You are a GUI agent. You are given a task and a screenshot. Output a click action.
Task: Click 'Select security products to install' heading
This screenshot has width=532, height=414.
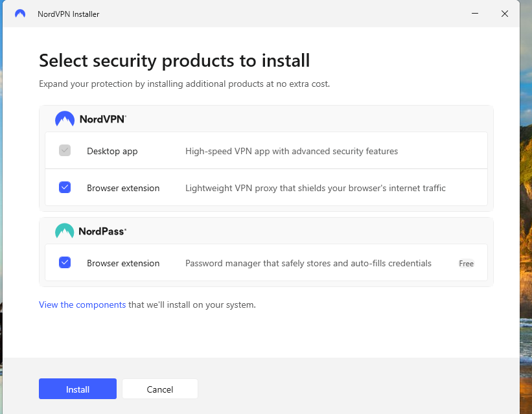174,61
